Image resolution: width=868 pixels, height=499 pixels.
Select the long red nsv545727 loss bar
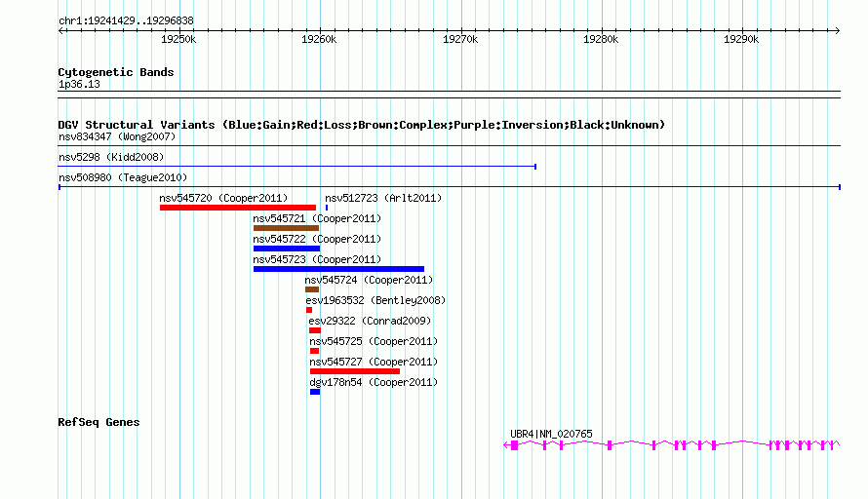coord(355,371)
